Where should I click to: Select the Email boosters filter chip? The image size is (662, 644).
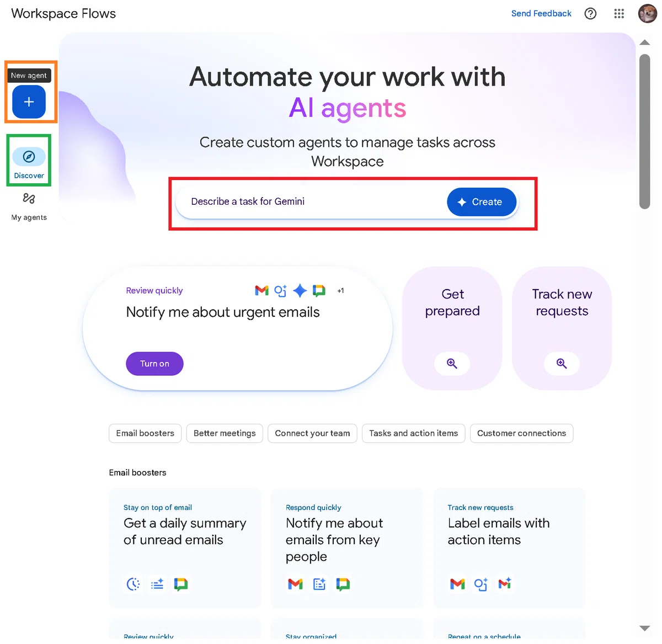tap(145, 433)
